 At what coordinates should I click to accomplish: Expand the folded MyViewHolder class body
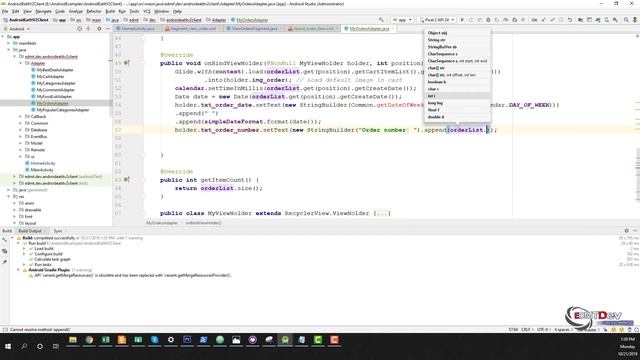coord(383,213)
